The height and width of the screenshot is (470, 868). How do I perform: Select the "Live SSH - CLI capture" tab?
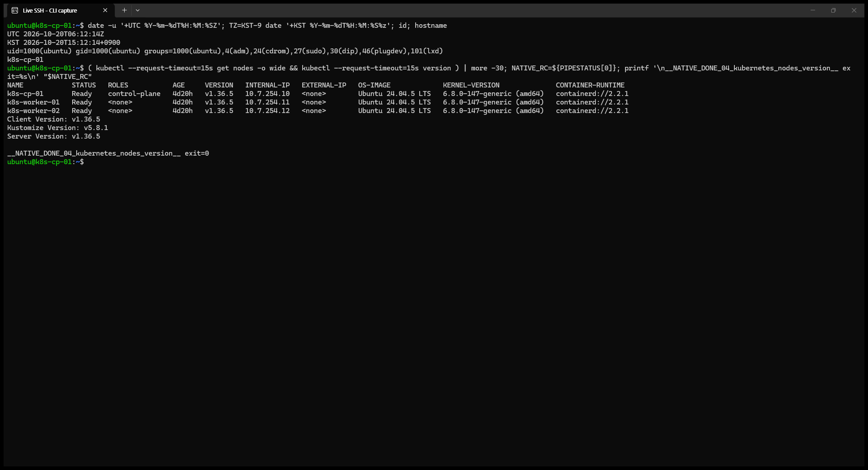[60, 10]
